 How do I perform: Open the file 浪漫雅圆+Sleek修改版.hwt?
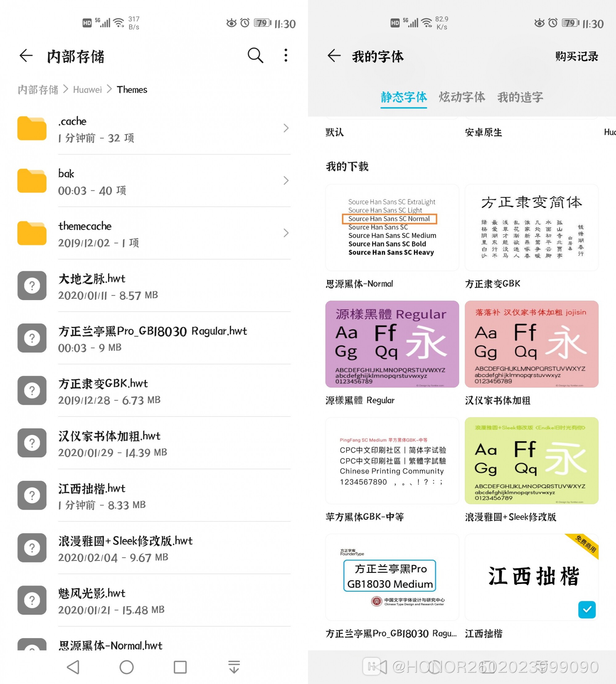(154, 548)
